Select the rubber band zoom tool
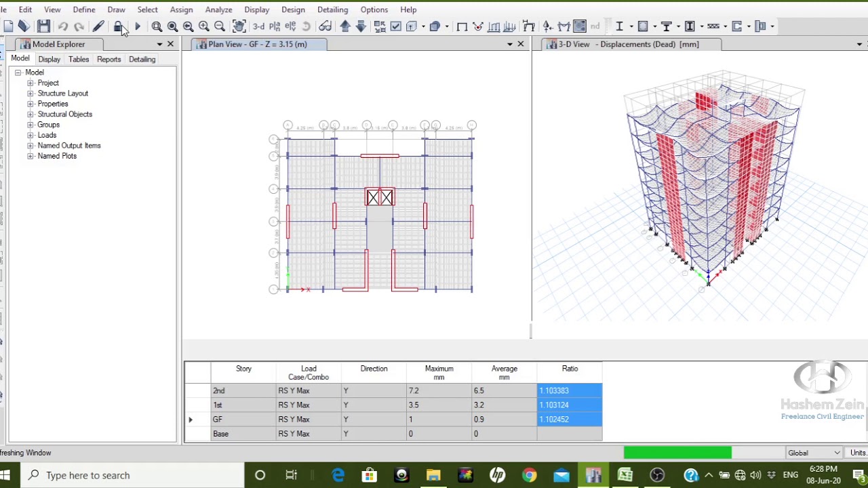Viewport: 868px width, 488px height. click(x=157, y=26)
